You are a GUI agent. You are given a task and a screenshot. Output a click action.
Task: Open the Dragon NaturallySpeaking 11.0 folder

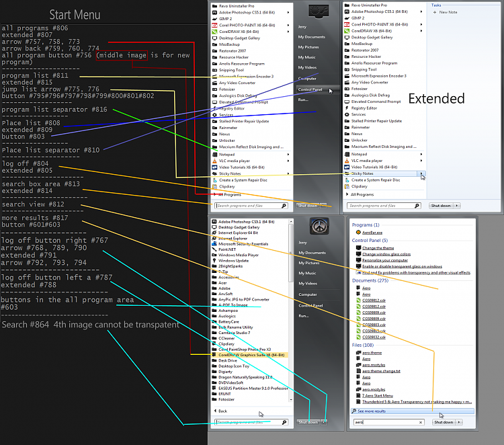tap(242, 377)
